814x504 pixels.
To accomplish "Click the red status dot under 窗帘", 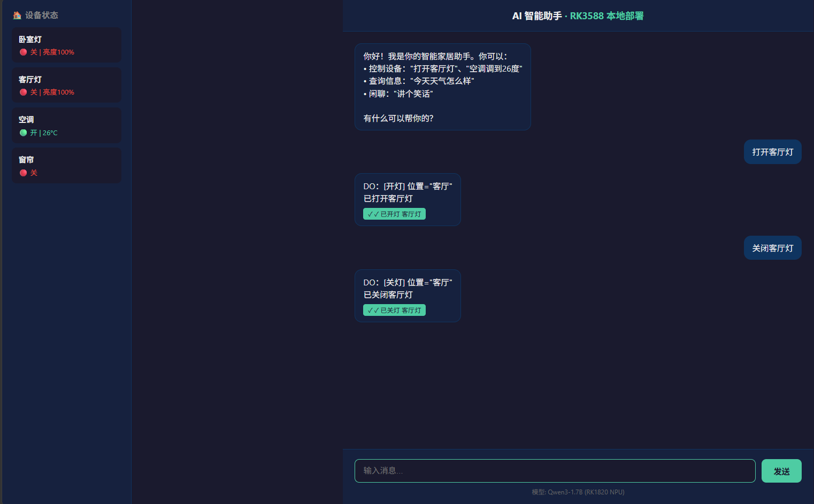I will click(x=24, y=173).
